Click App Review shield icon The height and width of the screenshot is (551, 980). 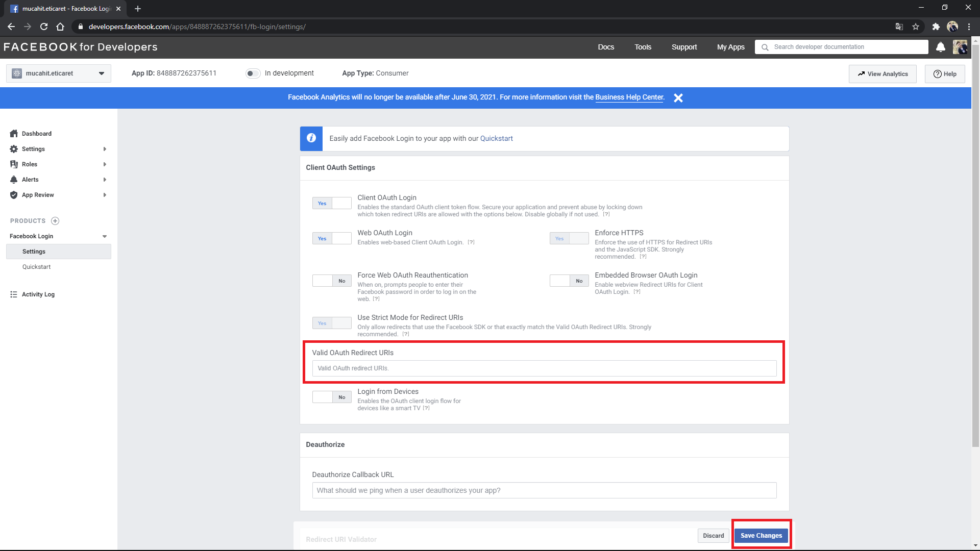click(x=14, y=195)
